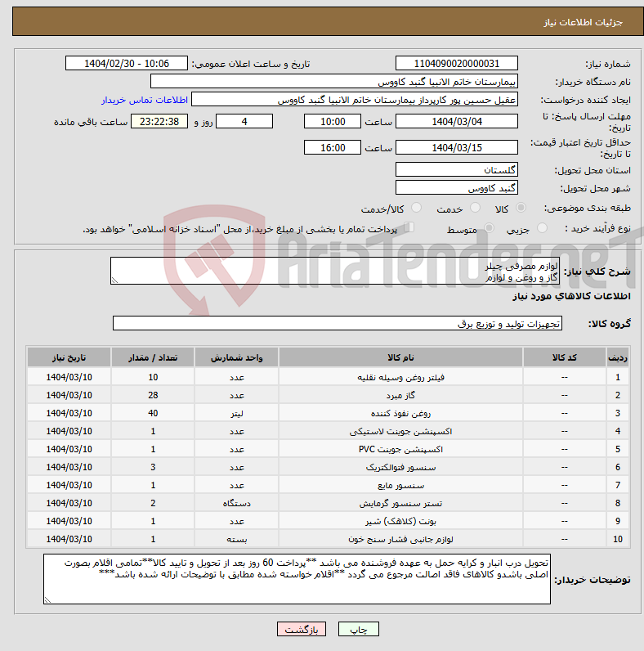Screen dimensions: 644x651
Task: Open اطلاعات تماس خریدار link
Action: coord(145,100)
